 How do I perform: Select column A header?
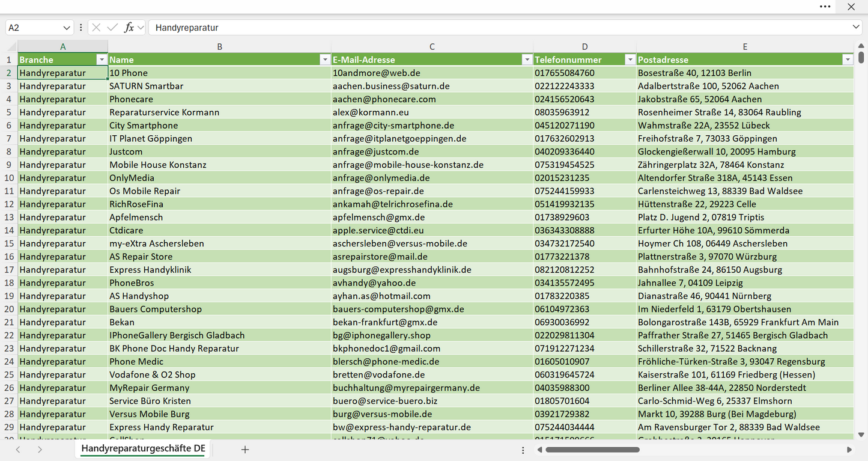tap(63, 46)
